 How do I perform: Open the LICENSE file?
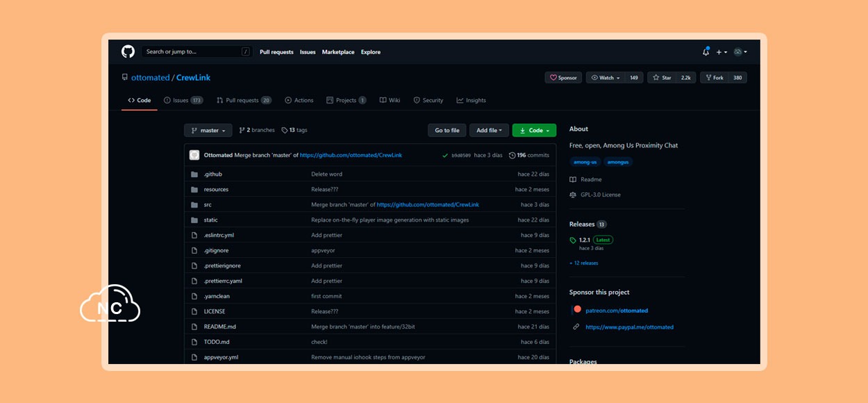pyautogui.click(x=215, y=311)
